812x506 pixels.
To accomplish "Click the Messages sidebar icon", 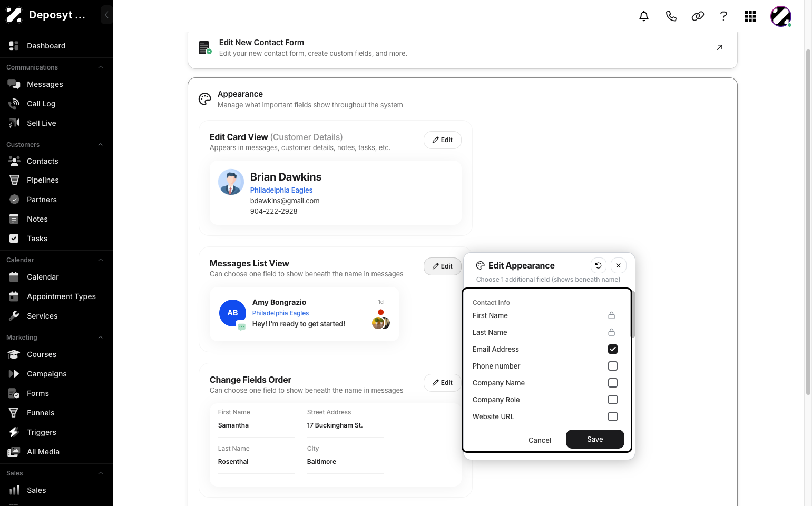I will coord(14,84).
